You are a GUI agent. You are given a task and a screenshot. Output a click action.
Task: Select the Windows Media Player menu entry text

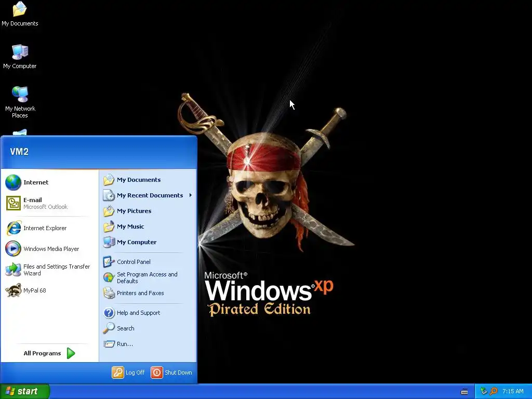tap(51, 249)
